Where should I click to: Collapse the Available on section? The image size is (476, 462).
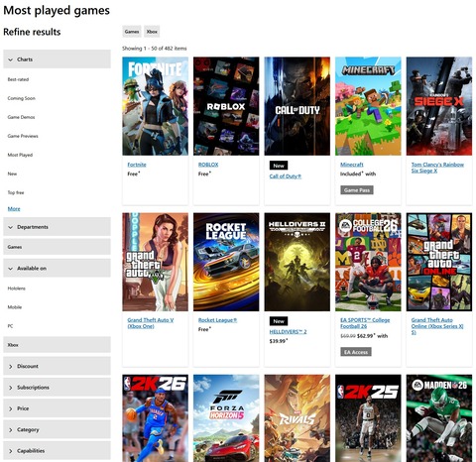[57, 268]
